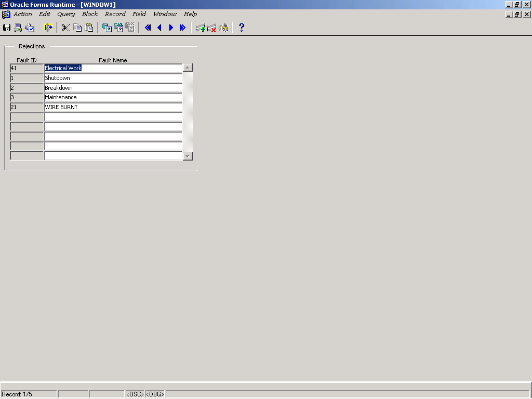Insert a new record with green plus
Viewport: 532px width, 399px height.
pyautogui.click(x=200, y=28)
